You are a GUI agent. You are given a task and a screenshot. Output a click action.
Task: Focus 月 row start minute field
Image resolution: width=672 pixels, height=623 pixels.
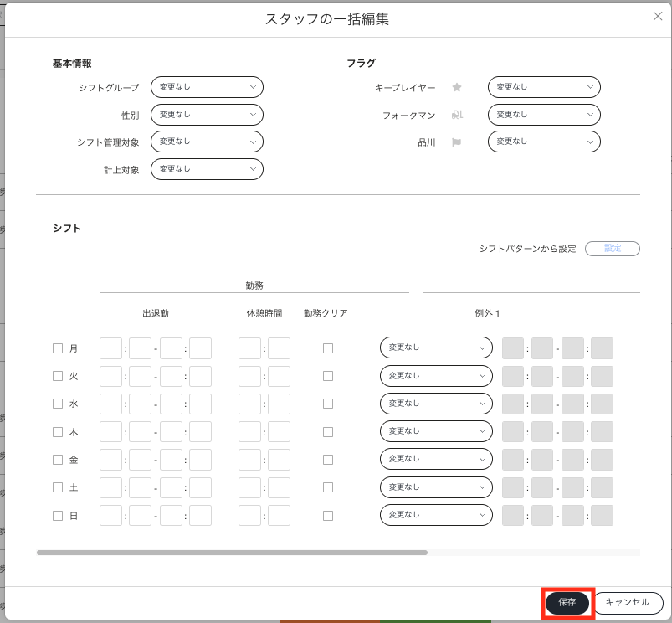[140, 348]
